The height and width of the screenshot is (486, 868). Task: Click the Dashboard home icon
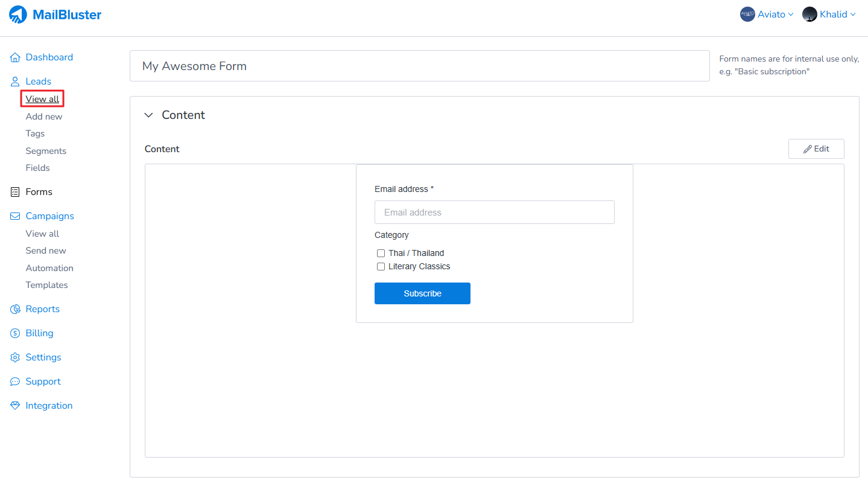pos(15,57)
